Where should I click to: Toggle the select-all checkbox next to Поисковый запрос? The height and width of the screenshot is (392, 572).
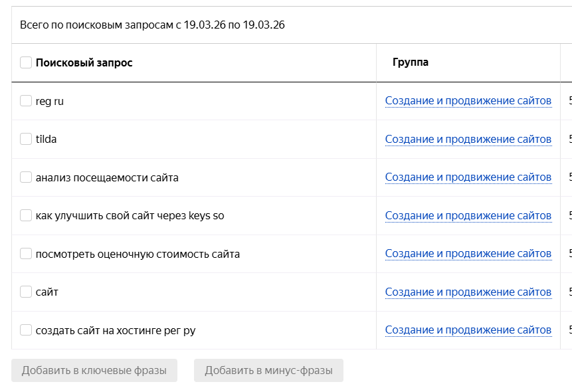(x=26, y=62)
